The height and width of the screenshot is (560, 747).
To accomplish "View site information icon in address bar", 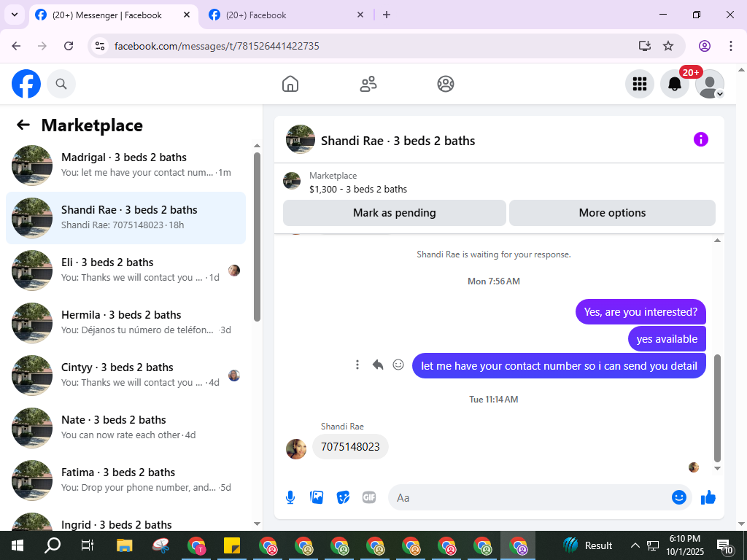I will pos(99,46).
